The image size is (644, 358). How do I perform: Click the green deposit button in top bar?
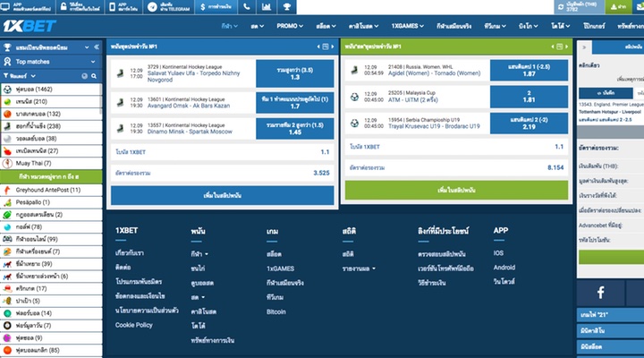click(x=618, y=6)
